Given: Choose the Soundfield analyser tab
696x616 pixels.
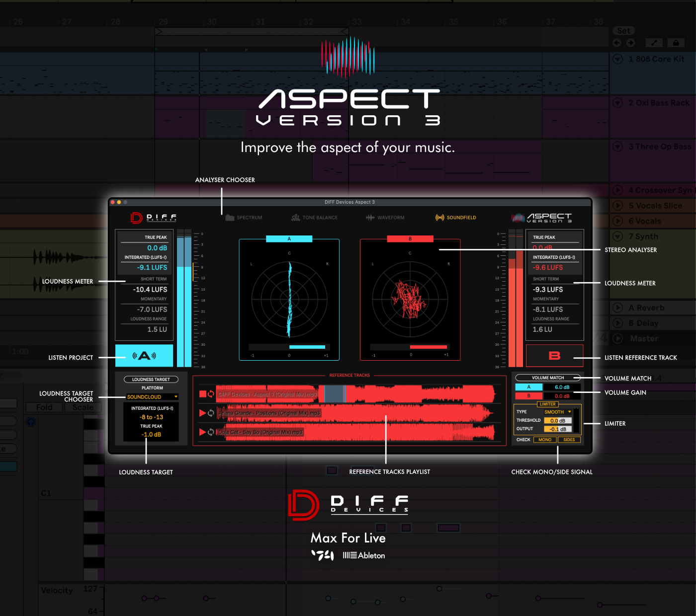Looking at the screenshot, I should [456, 218].
